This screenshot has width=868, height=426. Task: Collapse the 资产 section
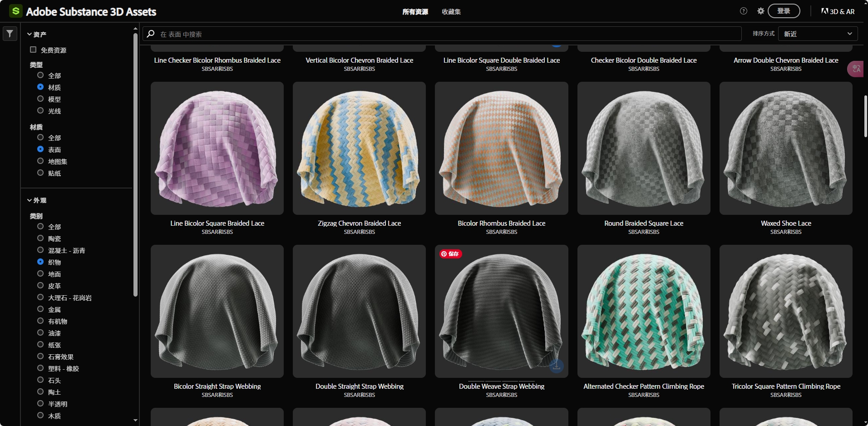36,35
